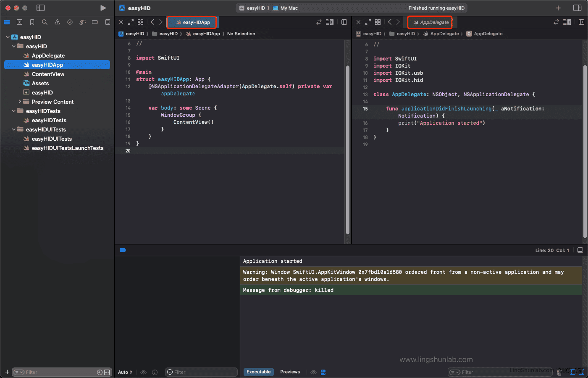Run the easyHID project with play button
588x378 pixels.
[103, 8]
